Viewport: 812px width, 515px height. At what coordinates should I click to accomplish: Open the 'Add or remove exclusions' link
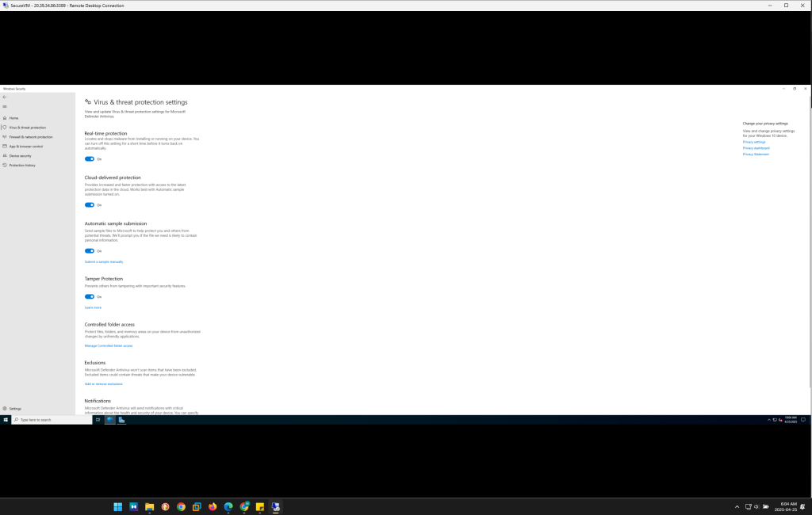point(104,384)
